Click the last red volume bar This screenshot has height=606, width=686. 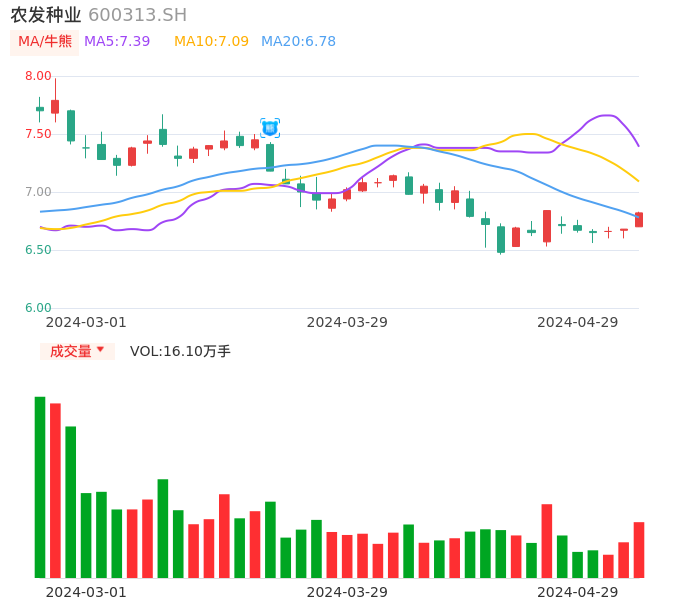click(639, 550)
